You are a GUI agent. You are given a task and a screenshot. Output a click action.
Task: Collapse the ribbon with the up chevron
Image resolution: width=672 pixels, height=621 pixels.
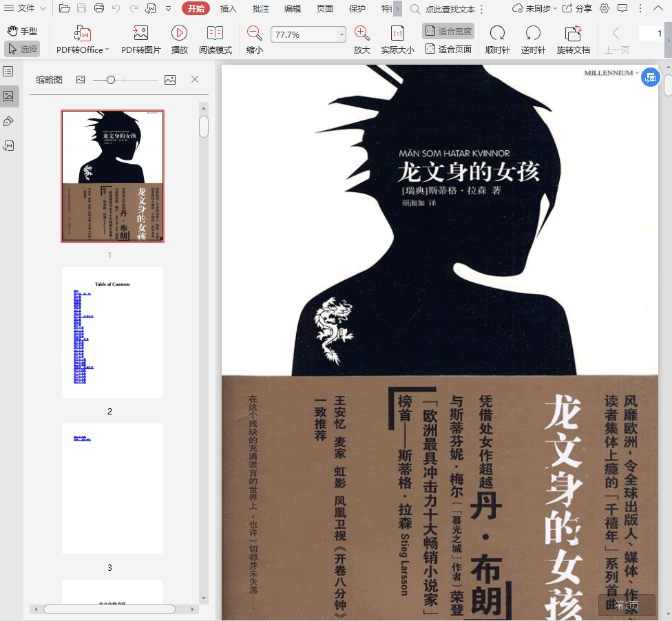(x=658, y=8)
